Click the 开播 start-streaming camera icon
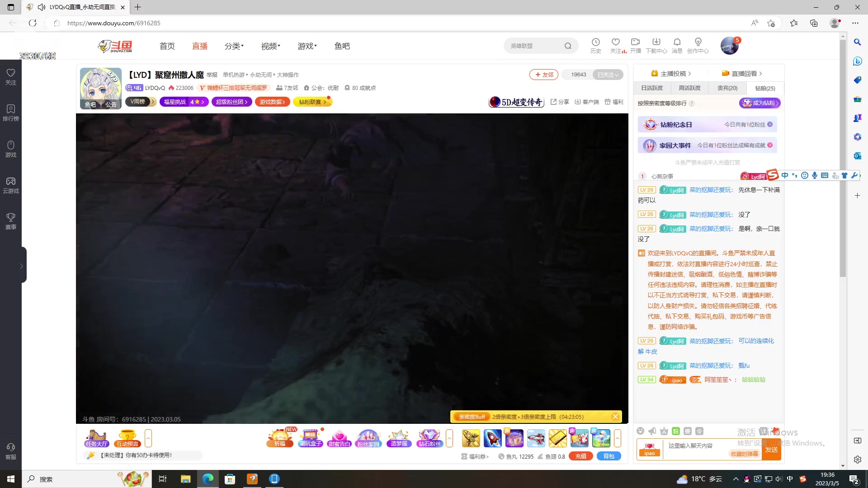 tap(635, 45)
